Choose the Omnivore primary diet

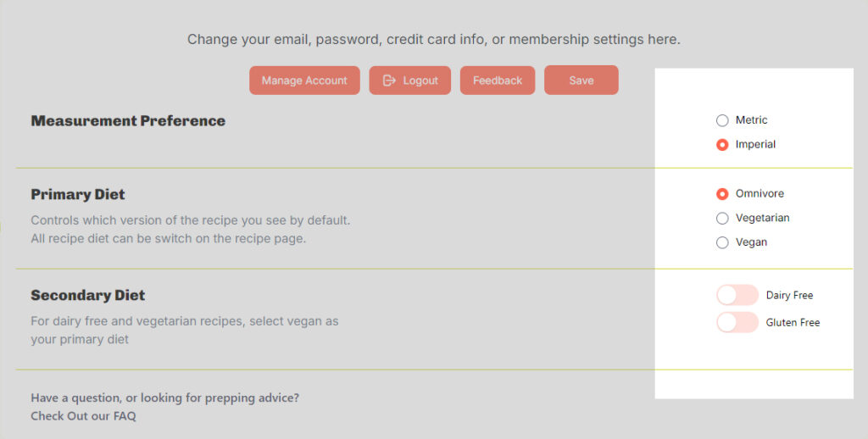pyautogui.click(x=722, y=194)
